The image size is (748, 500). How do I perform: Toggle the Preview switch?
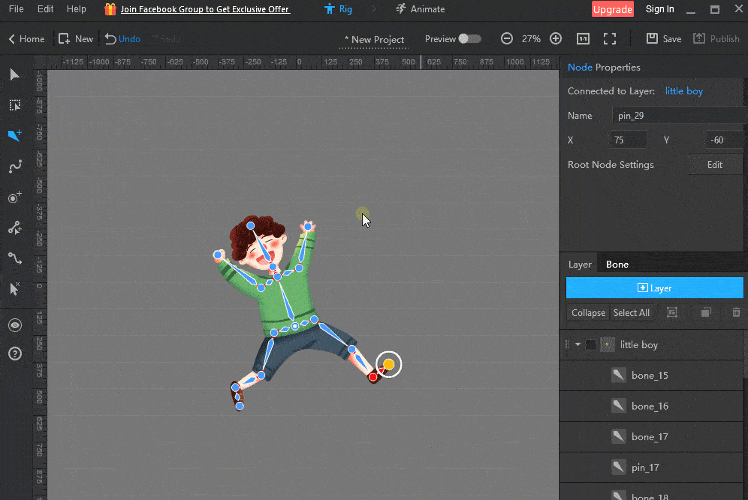[468, 39]
